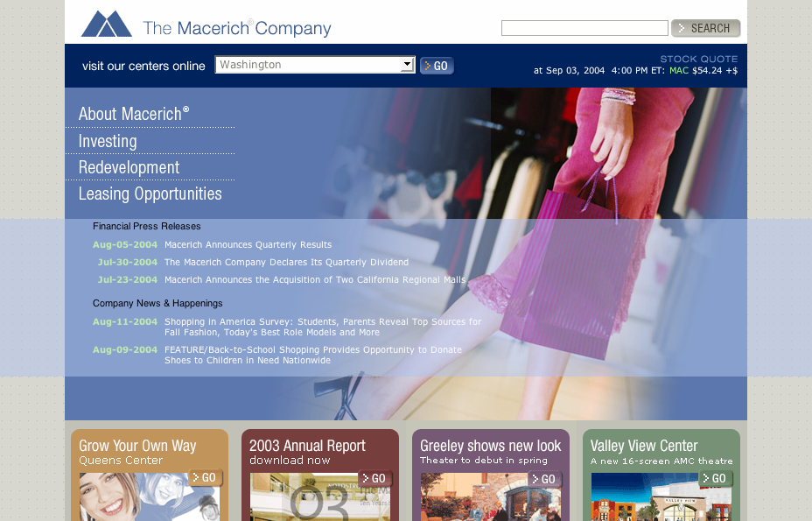
Task: Focus the site search text field
Action: coord(584,28)
